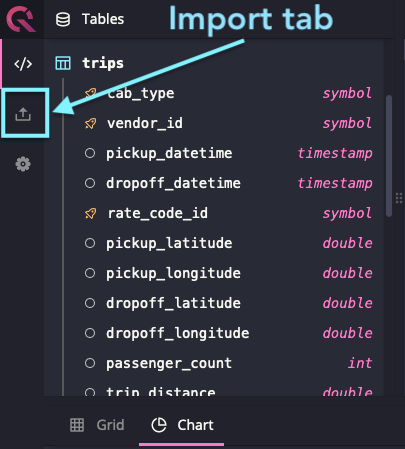Click the tables list vertical scrollbar
This screenshot has height=449, width=405.
(389, 156)
